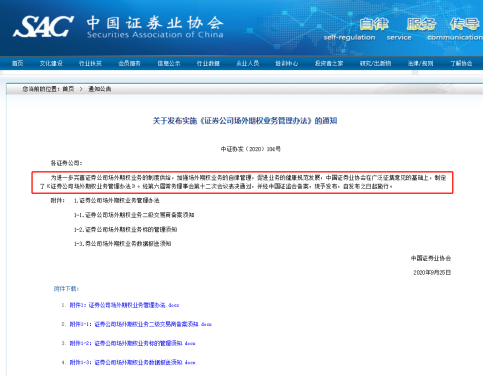The width and height of the screenshot is (484, 376).
Task: Open the 了解协会 navigation menu item
Action: tap(461, 63)
